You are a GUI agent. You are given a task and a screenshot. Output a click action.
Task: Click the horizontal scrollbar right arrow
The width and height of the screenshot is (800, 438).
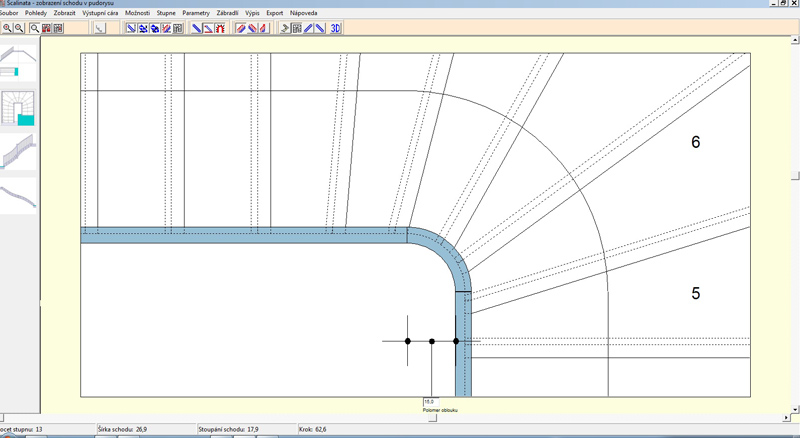pyautogui.click(x=786, y=418)
